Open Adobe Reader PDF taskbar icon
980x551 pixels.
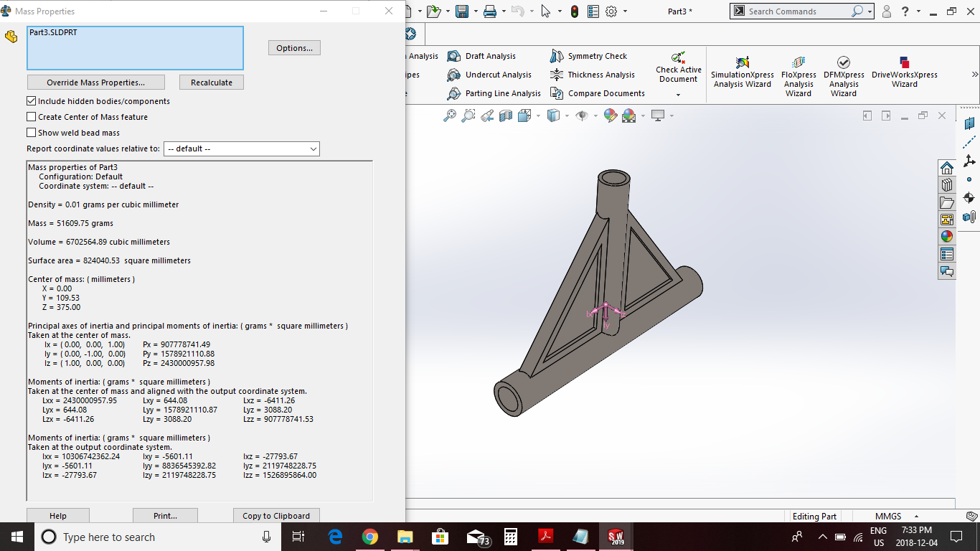(546, 537)
